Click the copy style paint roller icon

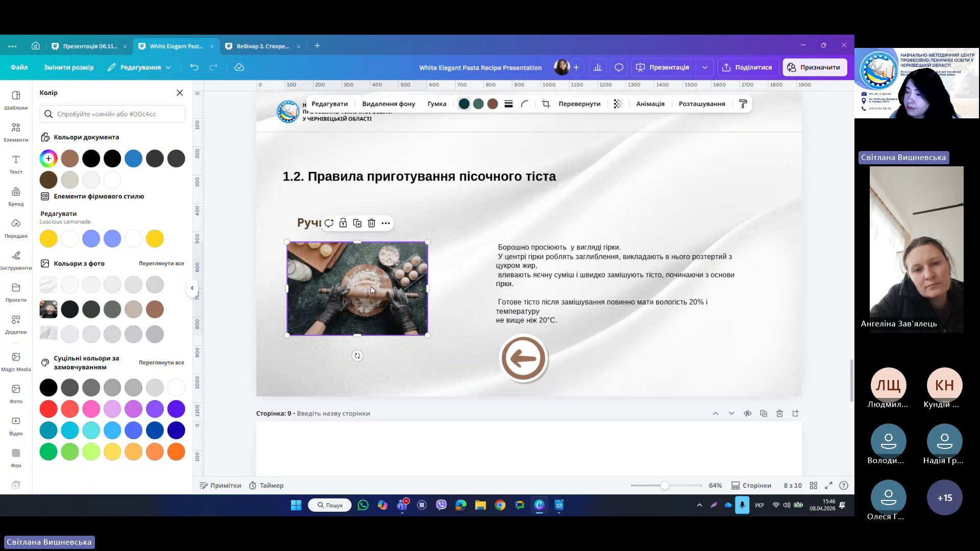pyautogui.click(x=743, y=104)
